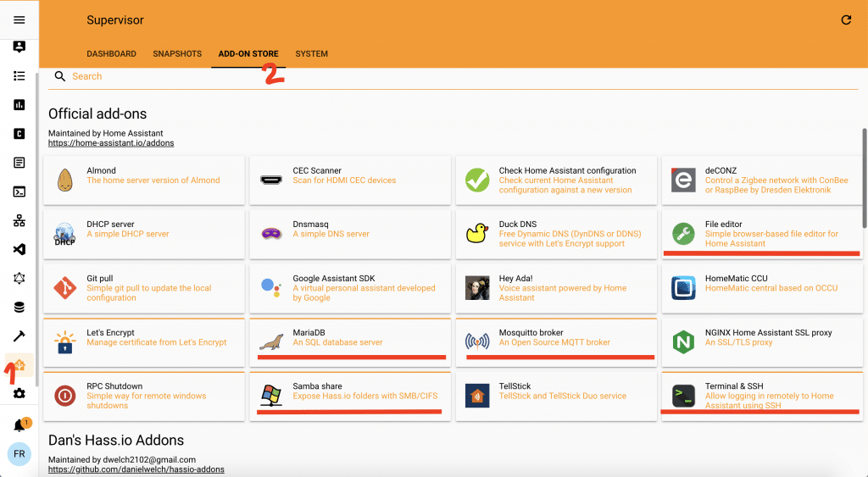Click the refresh icon in Supervisor header

tap(845, 19)
